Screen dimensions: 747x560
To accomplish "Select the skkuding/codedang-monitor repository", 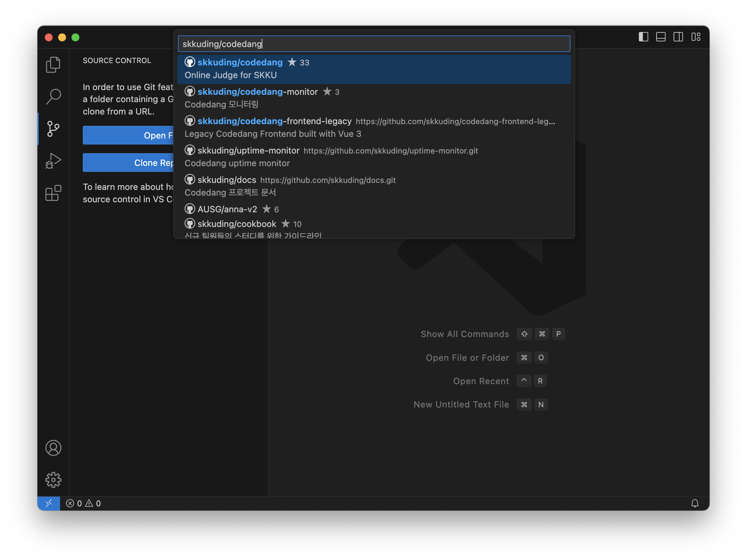I will click(x=374, y=98).
